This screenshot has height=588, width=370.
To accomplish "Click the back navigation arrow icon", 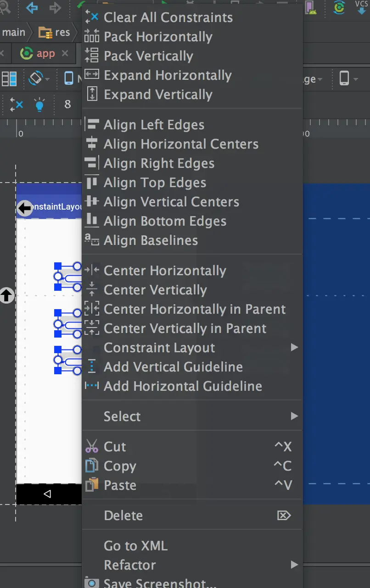I will 32,7.
